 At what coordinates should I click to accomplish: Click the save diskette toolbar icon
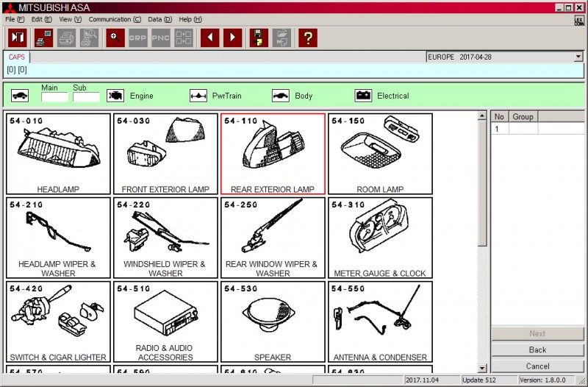[x=259, y=38]
